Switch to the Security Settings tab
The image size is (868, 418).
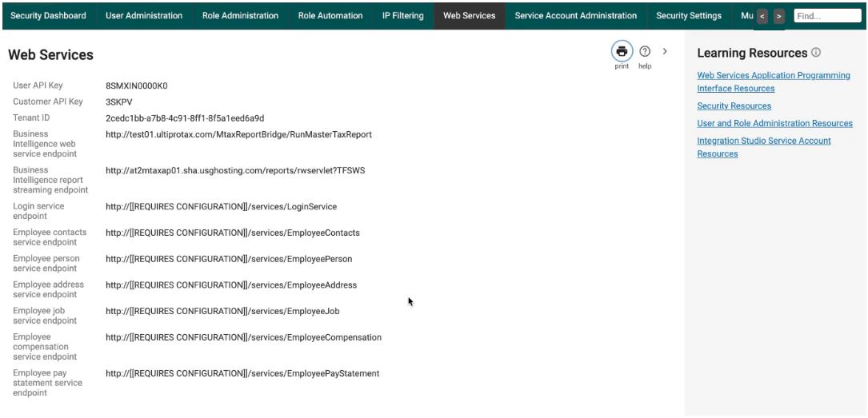click(x=689, y=15)
